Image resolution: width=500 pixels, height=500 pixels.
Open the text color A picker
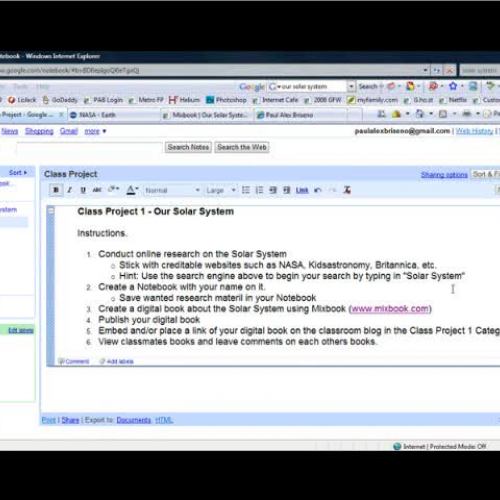pos(132,190)
